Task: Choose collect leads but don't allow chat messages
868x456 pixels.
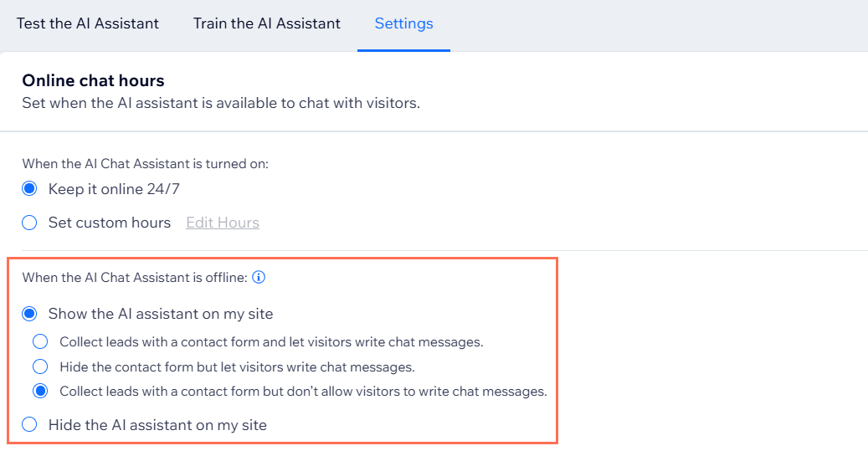Action: [x=40, y=392]
